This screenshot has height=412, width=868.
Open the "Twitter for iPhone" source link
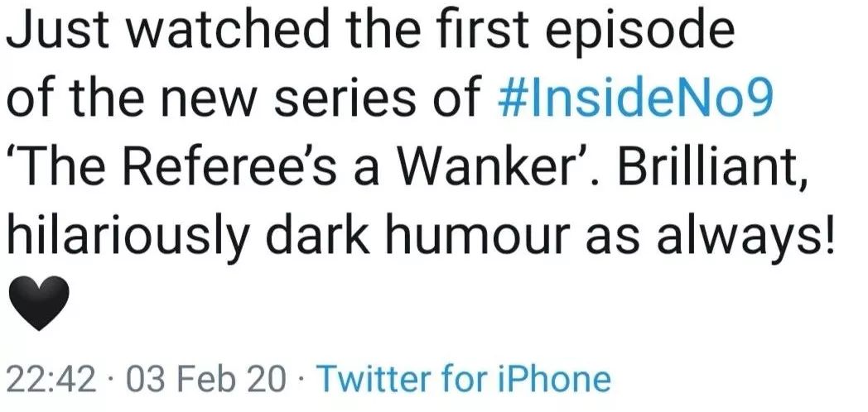click(x=464, y=380)
